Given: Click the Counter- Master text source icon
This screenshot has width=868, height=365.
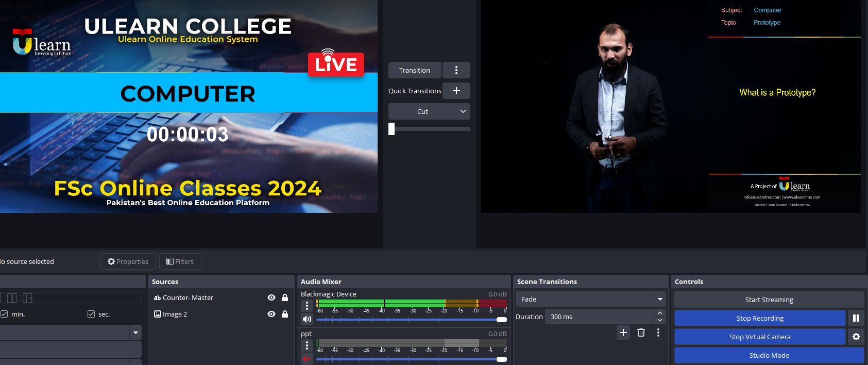Looking at the screenshot, I should pyautogui.click(x=158, y=297).
